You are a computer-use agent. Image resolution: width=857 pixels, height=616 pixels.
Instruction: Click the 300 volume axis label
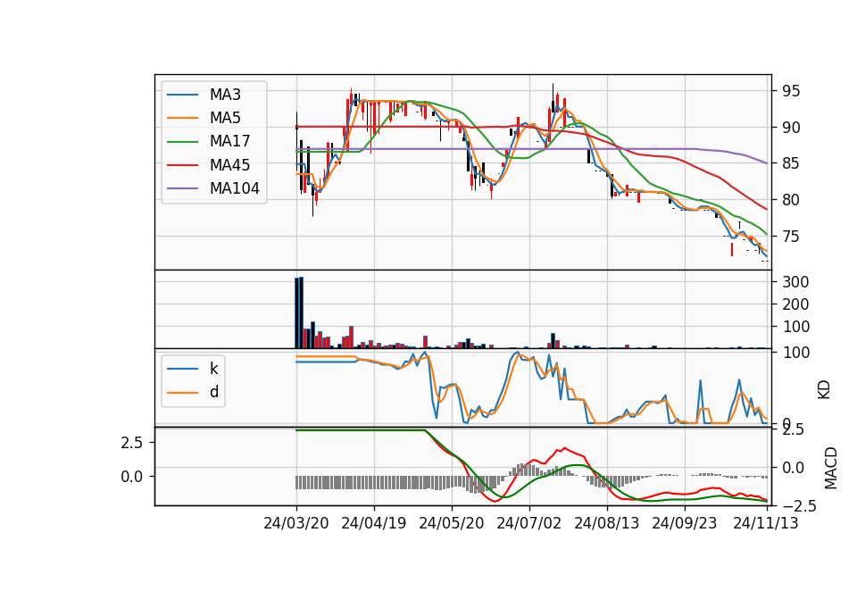(x=795, y=282)
